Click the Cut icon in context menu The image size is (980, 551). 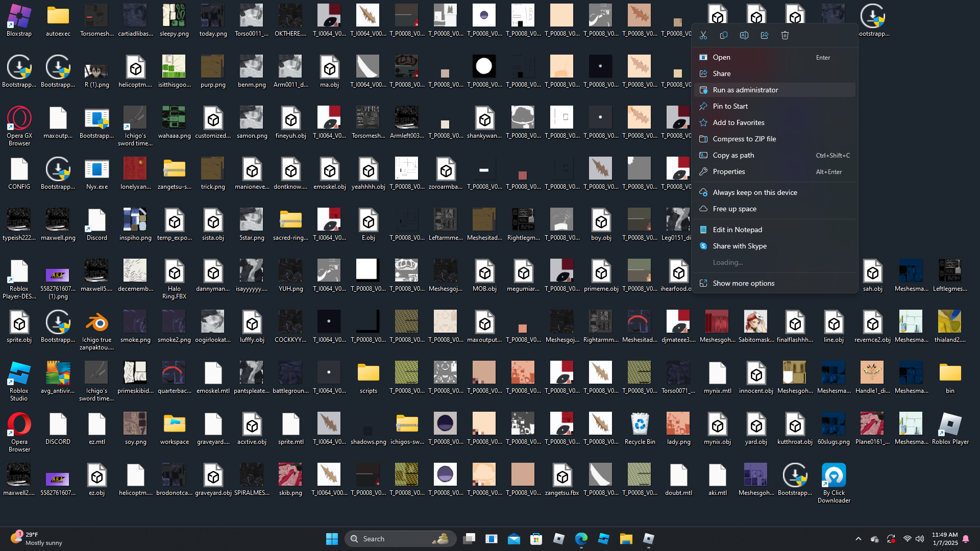pos(703,35)
